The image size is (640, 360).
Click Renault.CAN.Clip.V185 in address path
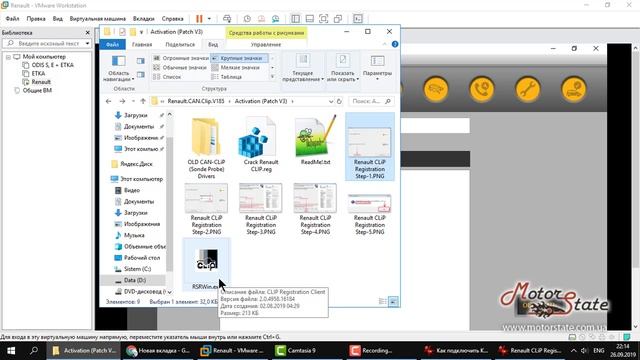tap(196, 101)
